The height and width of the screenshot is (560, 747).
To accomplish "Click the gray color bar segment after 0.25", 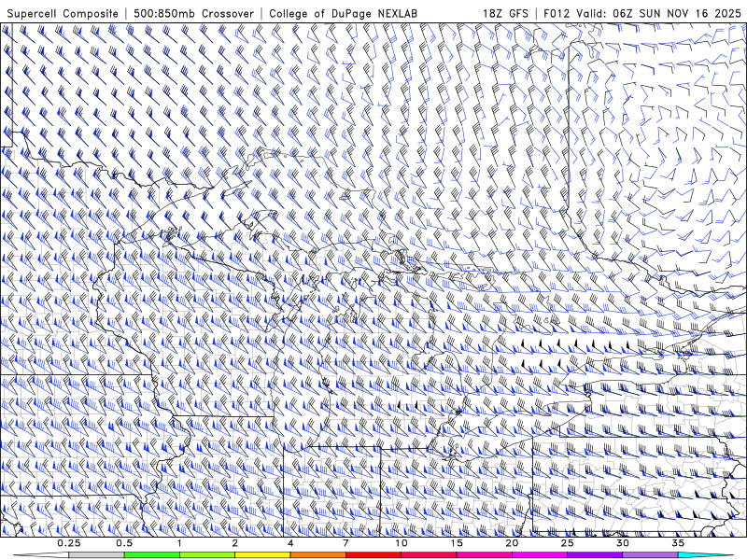I will coord(96,555).
